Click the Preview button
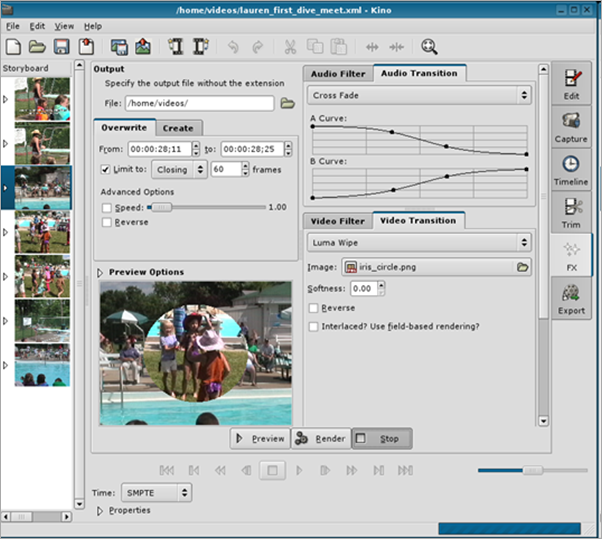Viewport: 602px width, 539px height. (x=259, y=438)
